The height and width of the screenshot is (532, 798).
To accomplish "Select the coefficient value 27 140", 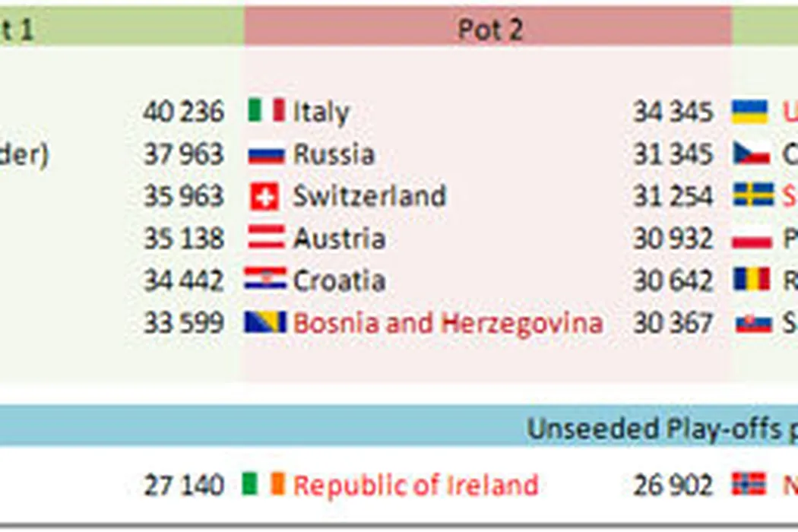I will pyautogui.click(x=183, y=485).
